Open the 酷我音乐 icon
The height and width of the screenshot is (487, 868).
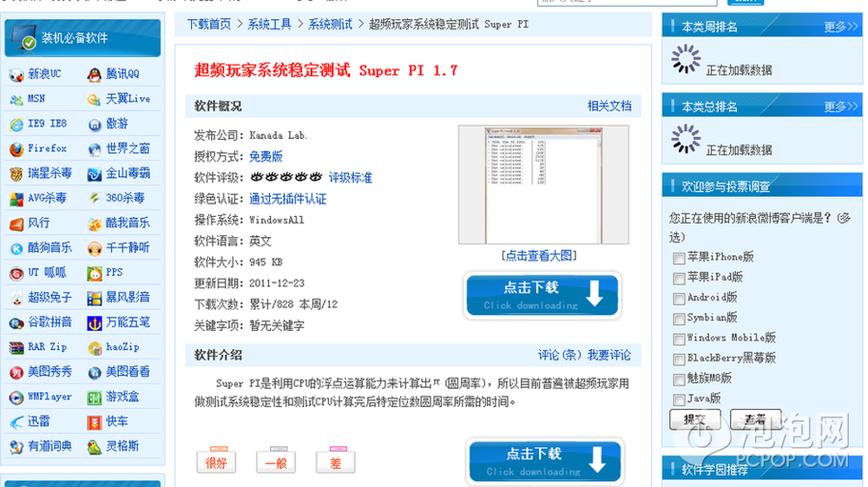click(x=95, y=224)
